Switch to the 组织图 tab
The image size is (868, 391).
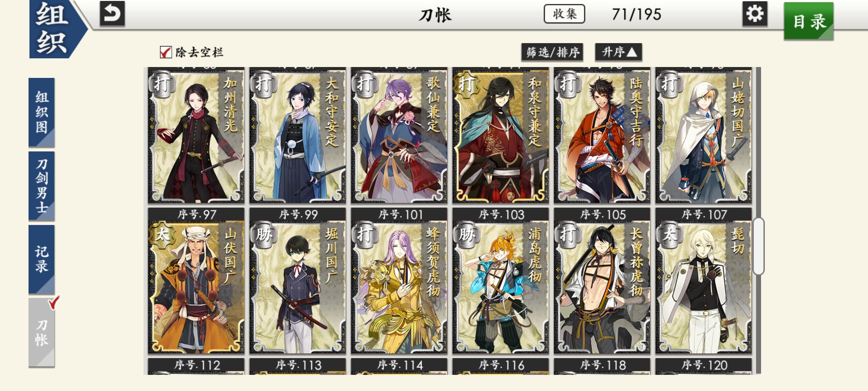coord(42,112)
